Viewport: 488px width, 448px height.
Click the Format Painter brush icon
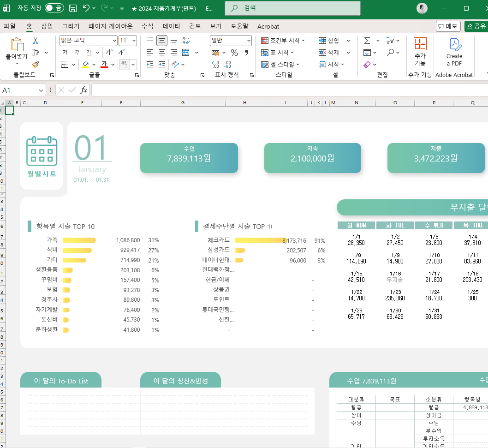36,64
